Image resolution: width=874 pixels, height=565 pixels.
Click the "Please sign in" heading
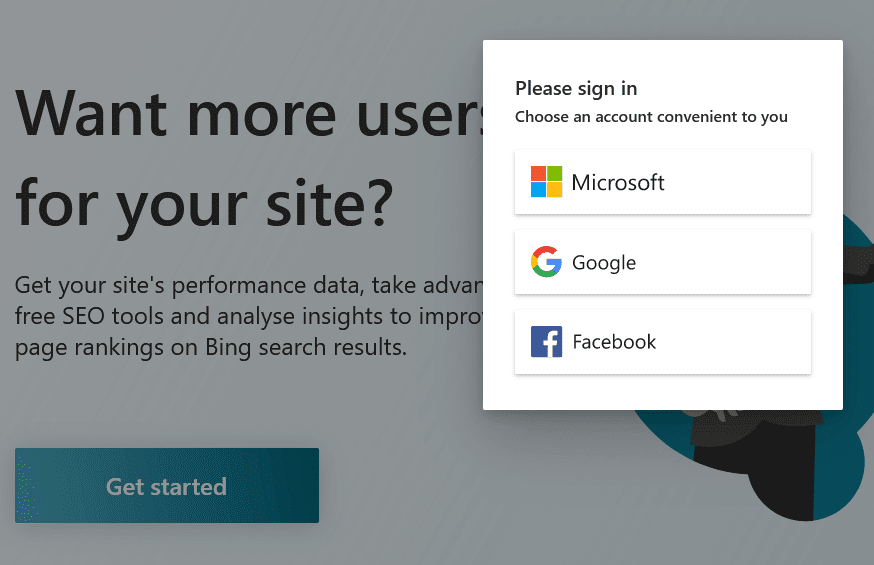(x=576, y=88)
